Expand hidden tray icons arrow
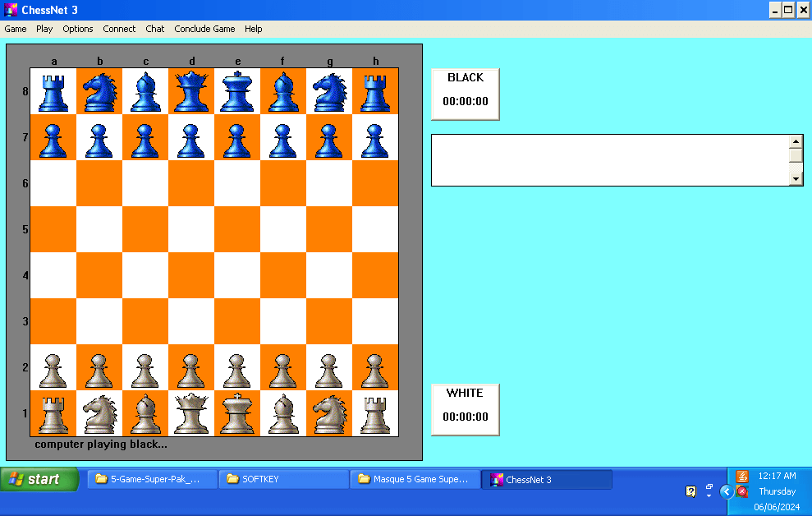The height and width of the screenshot is (516, 812). [727, 491]
